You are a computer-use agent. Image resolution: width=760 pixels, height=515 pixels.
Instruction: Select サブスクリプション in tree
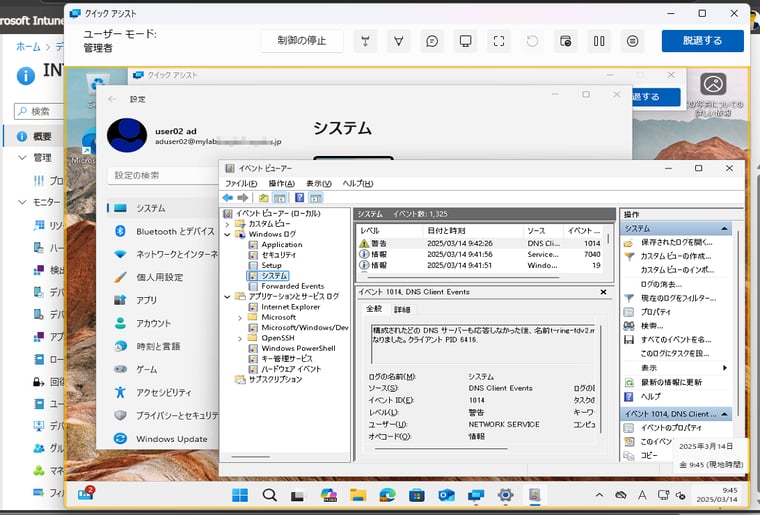[275, 379]
